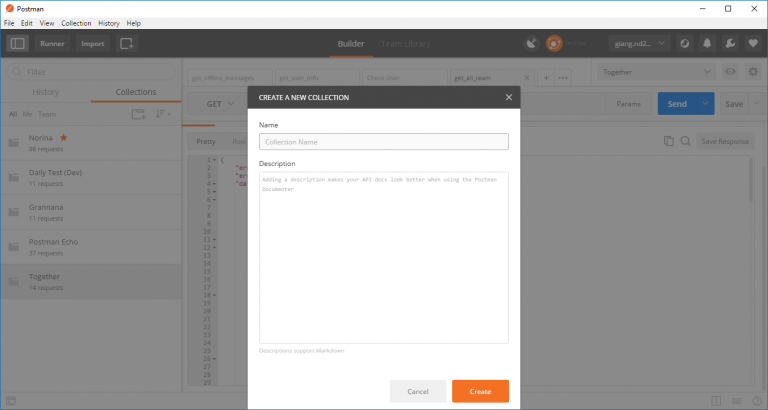
Task: Select the Pretty response view
Action: click(x=206, y=141)
